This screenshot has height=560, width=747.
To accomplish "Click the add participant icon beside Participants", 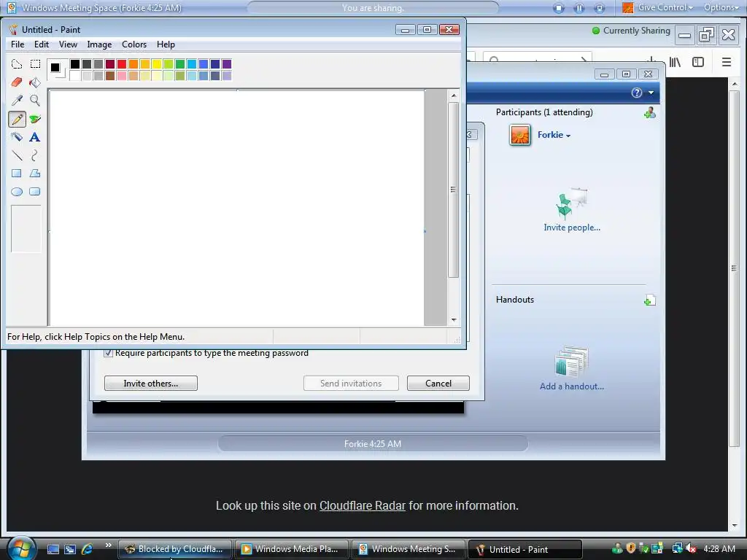I will 650,113.
